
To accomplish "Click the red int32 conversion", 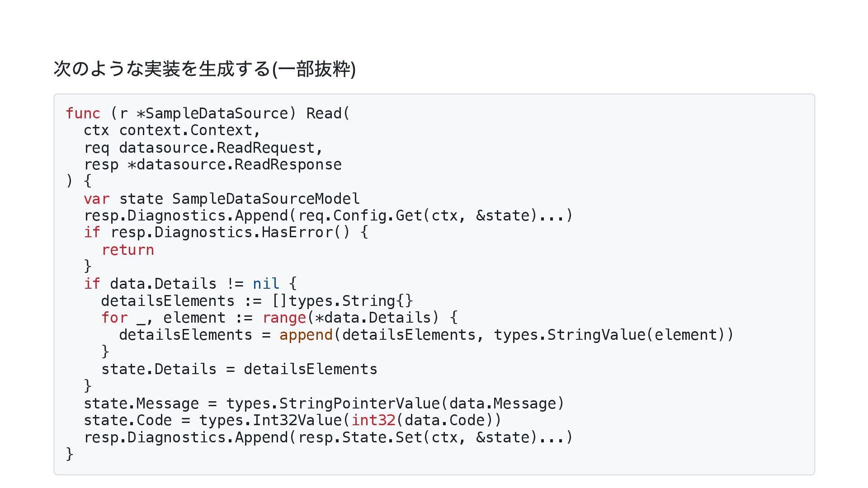I will (x=373, y=421).
